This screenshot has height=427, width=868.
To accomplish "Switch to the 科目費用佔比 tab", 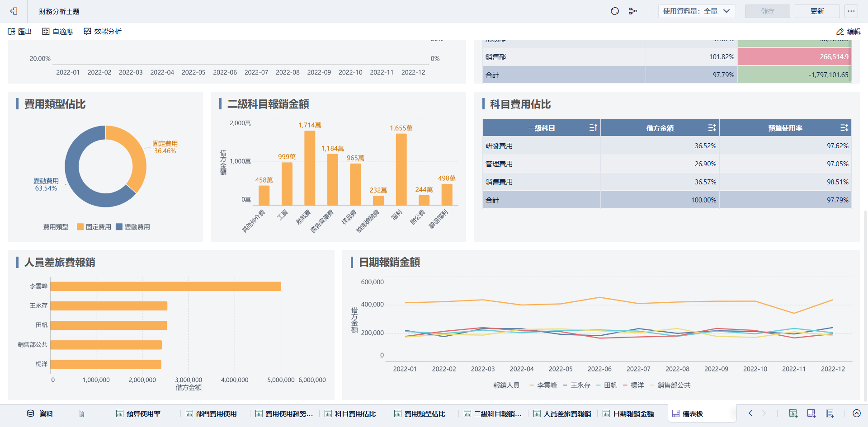I will tap(350, 413).
